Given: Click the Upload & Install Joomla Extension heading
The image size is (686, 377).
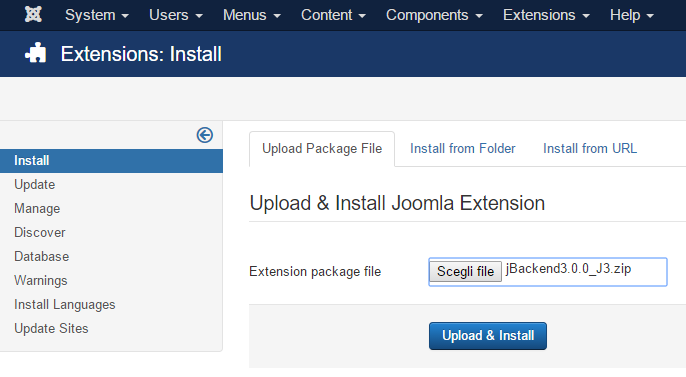Looking at the screenshot, I should coord(397,203).
